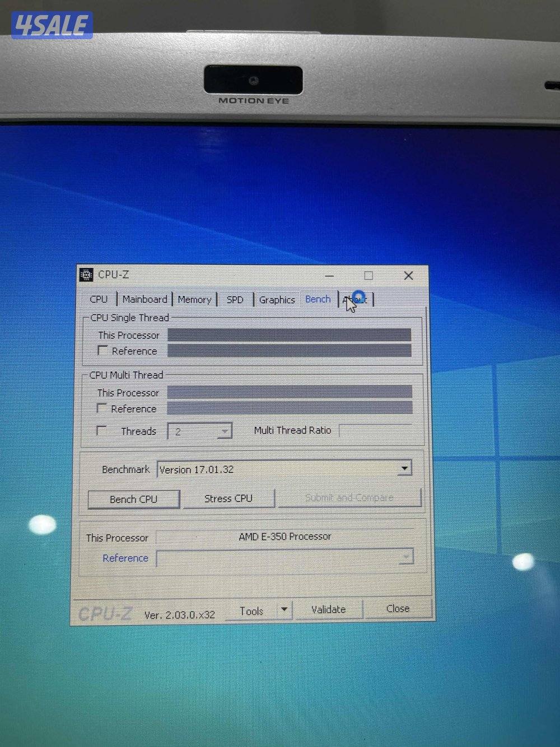The width and height of the screenshot is (560, 747).
Task: Open the Mainboard tab
Action: click(x=144, y=299)
